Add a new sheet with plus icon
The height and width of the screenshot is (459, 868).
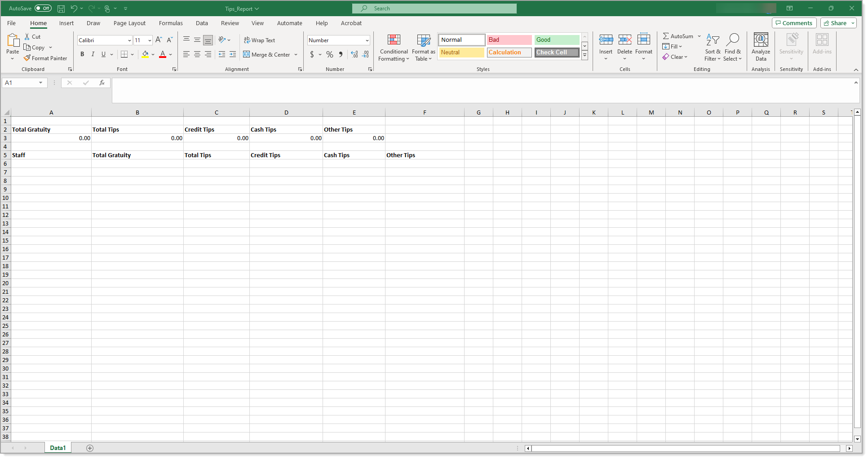[90, 448]
